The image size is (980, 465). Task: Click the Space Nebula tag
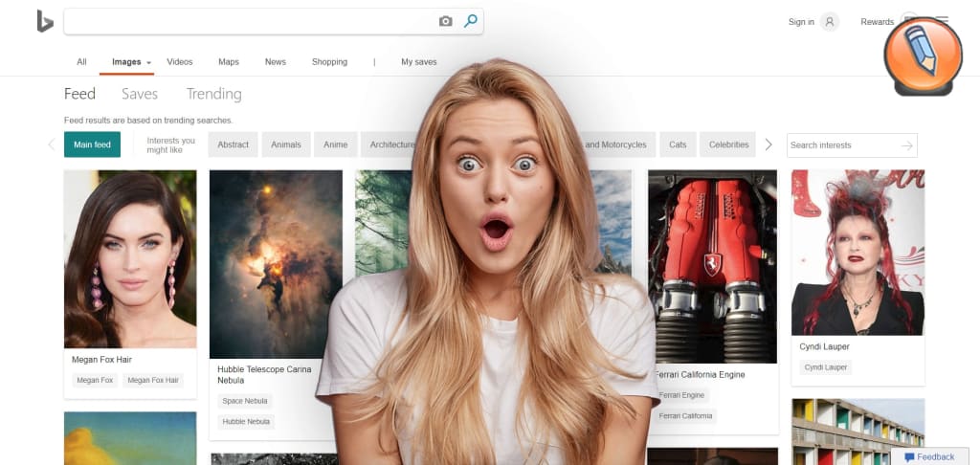tap(245, 401)
